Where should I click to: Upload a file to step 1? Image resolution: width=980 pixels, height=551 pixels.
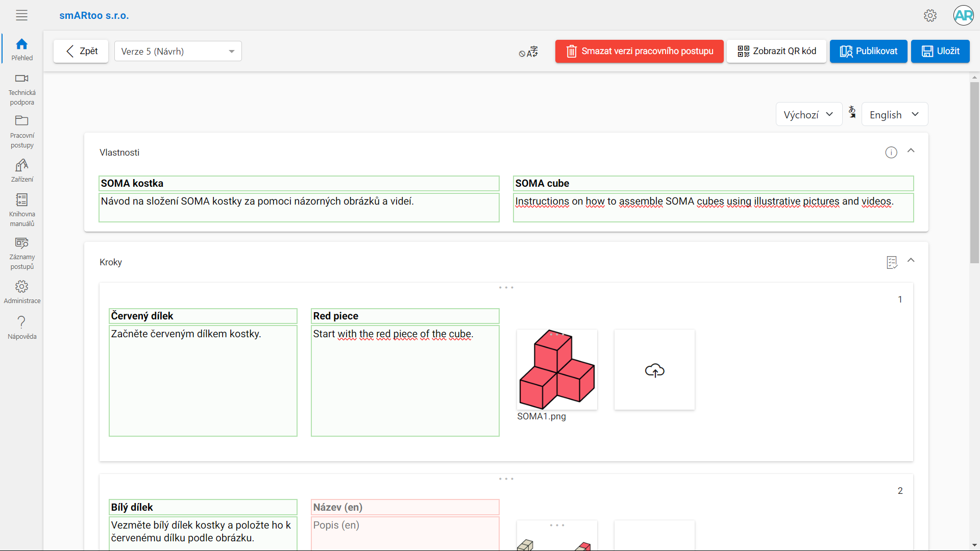coord(654,369)
